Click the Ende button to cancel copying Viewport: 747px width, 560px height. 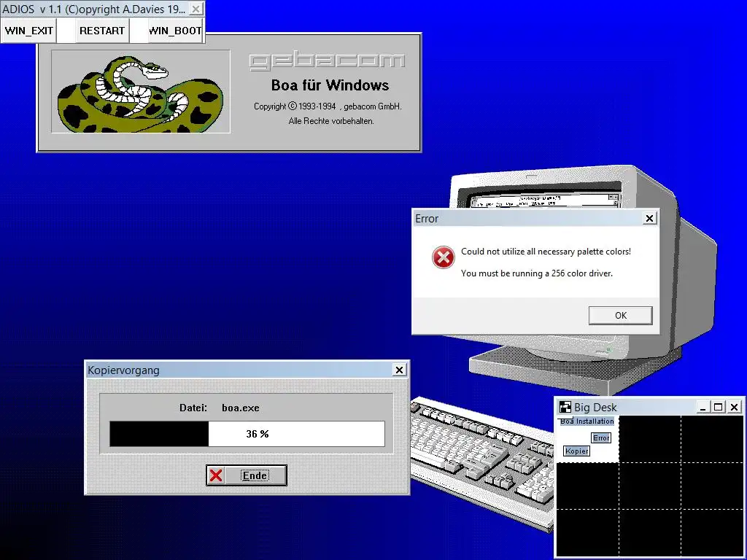tap(247, 475)
